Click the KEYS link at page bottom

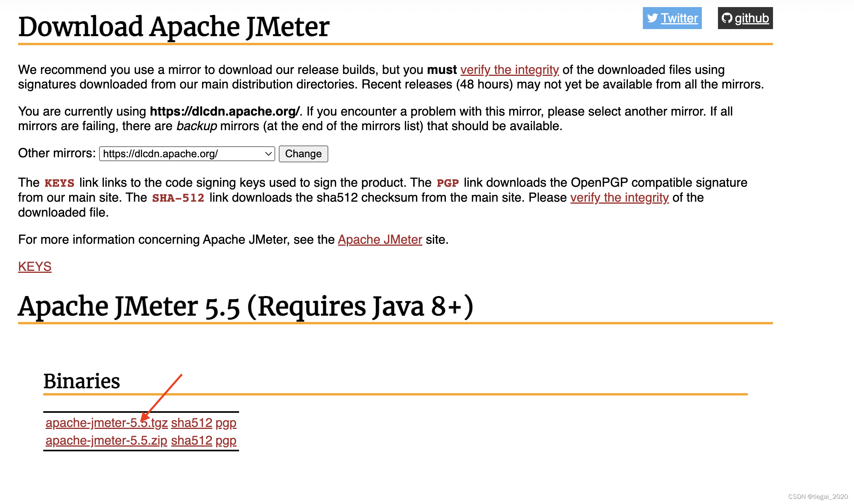(x=34, y=267)
